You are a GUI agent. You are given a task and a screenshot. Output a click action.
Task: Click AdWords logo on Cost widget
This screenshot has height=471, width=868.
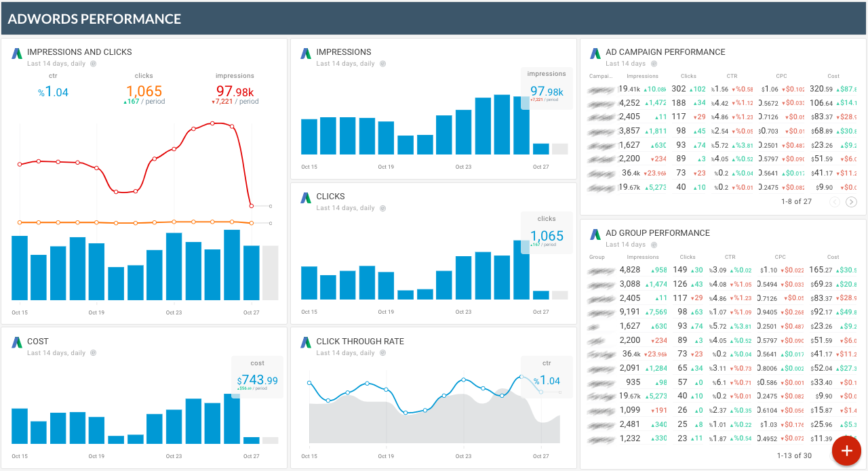[17, 342]
